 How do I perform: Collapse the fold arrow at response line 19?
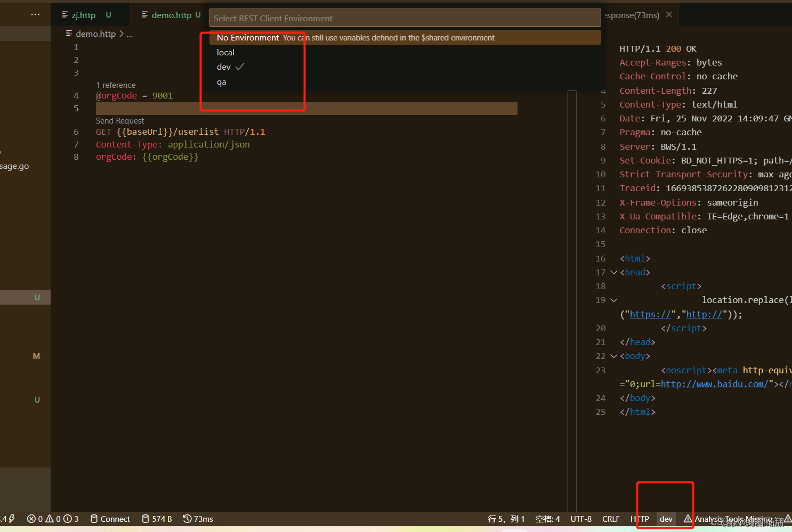tap(613, 300)
